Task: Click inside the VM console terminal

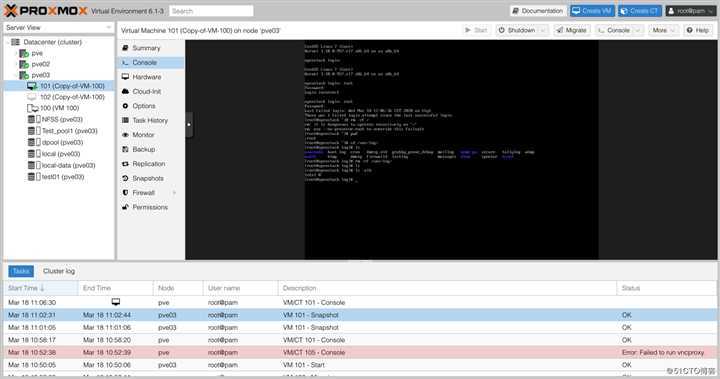Action: (x=451, y=150)
